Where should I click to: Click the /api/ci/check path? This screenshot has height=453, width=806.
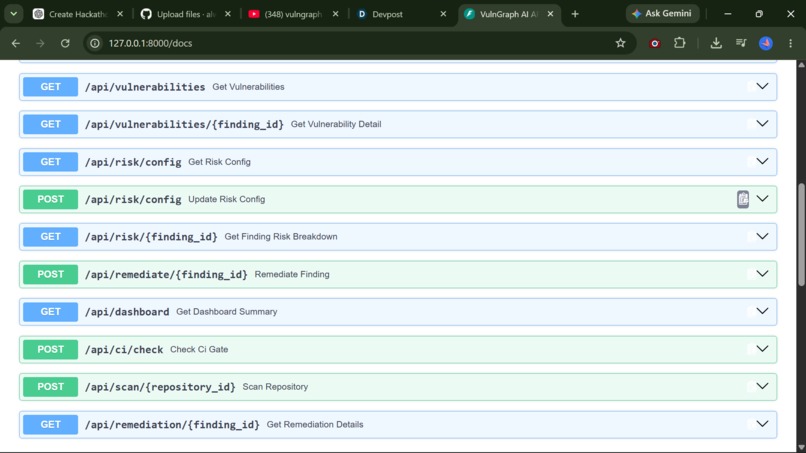[x=124, y=350]
